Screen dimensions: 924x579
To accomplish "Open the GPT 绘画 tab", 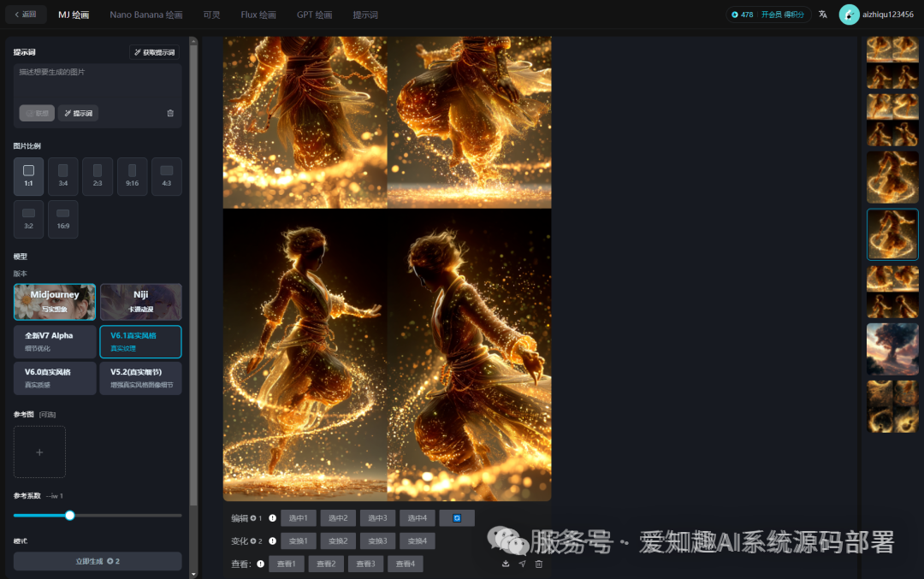I will [x=314, y=15].
